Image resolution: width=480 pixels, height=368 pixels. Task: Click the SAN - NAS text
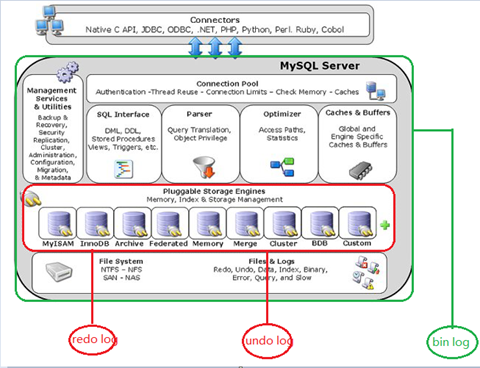coord(122,278)
